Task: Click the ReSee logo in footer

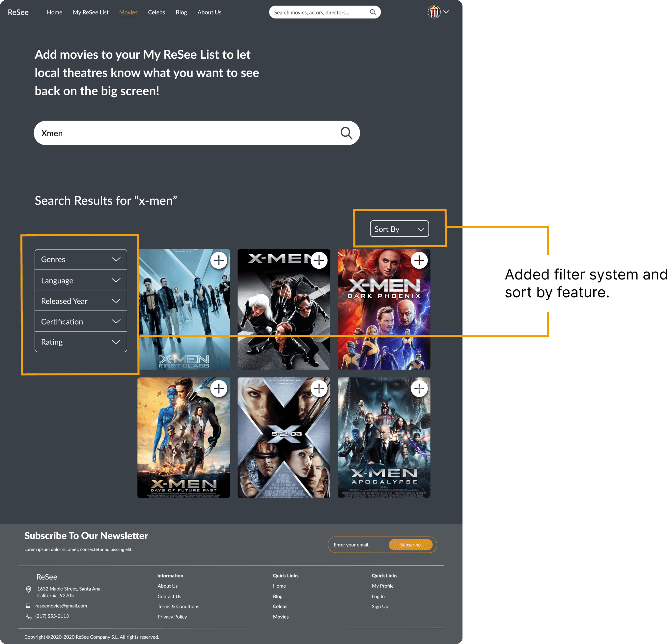Action: (47, 577)
